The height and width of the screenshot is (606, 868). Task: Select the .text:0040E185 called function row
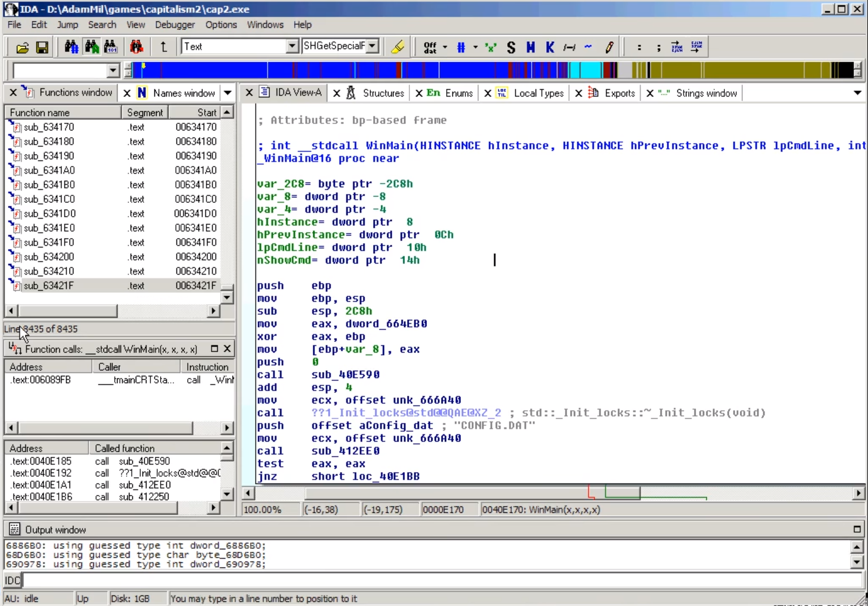(113, 461)
